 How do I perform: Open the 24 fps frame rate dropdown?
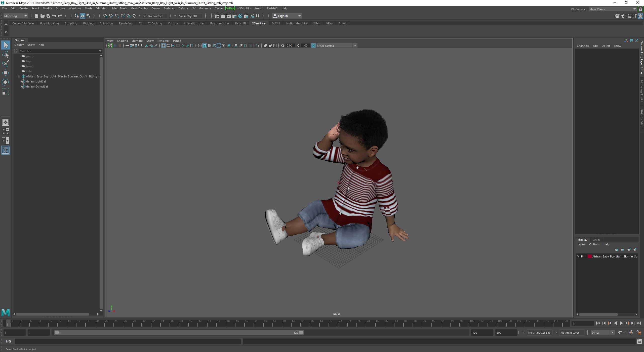coord(602,332)
